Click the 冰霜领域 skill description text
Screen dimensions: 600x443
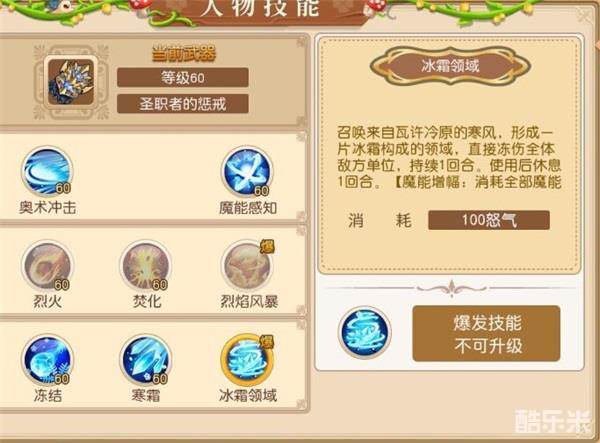[449, 157]
